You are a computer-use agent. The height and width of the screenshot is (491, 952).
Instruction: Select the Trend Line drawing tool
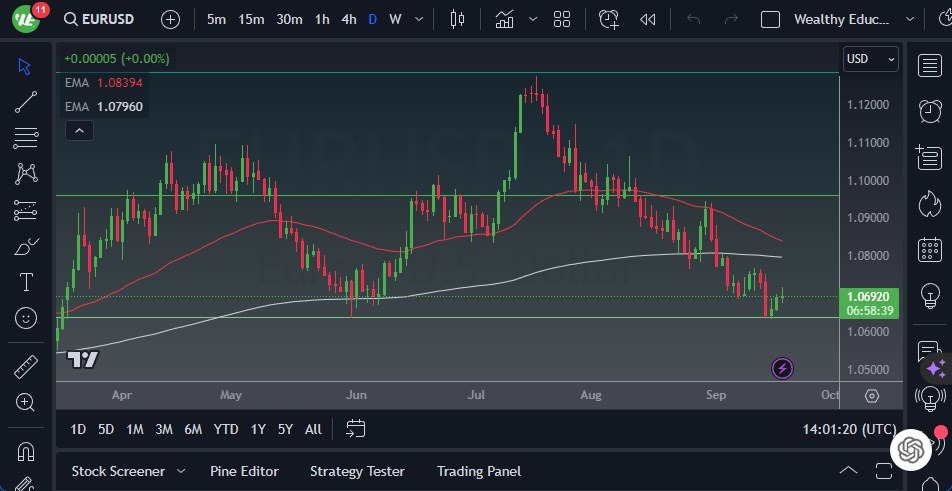click(26, 101)
